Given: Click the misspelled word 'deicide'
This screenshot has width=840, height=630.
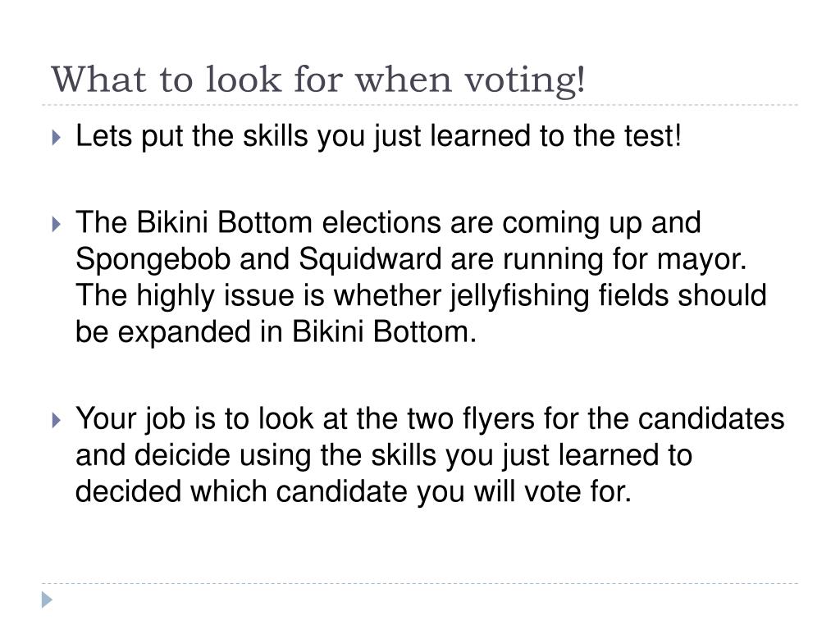Looking at the screenshot, I should tap(182, 455).
